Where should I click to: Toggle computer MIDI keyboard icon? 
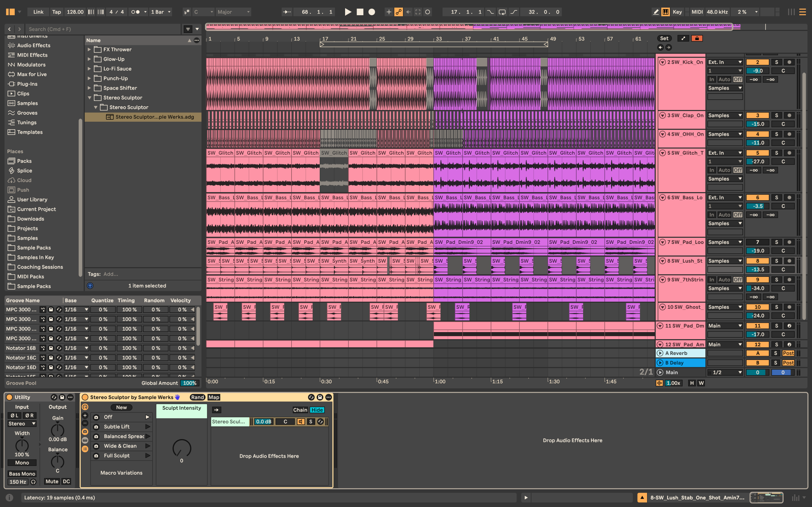tap(665, 12)
